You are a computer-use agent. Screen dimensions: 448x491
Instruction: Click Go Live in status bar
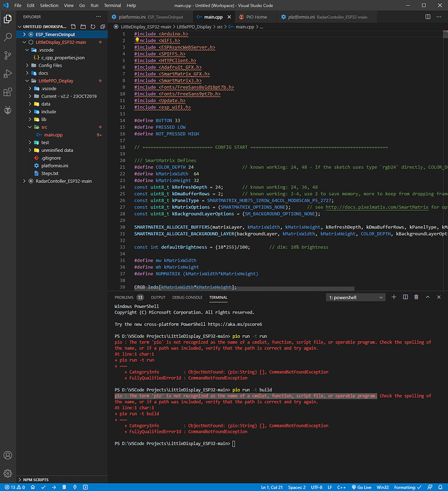tap(361, 487)
